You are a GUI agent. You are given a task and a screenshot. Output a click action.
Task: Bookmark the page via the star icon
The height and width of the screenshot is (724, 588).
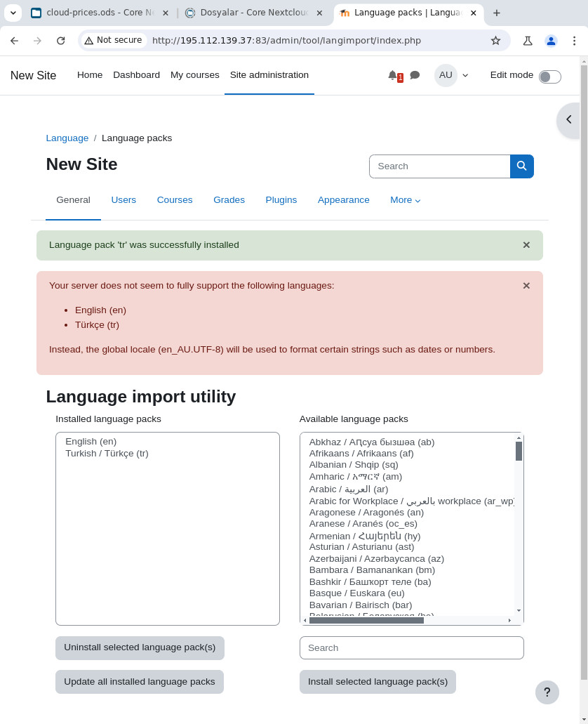[x=495, y=41]
